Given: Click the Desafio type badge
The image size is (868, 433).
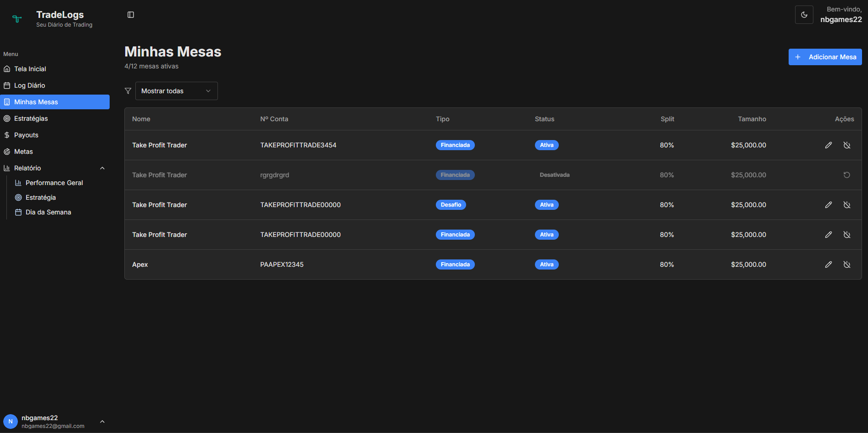Looking at the screenshot, I should tap(451, 205).
